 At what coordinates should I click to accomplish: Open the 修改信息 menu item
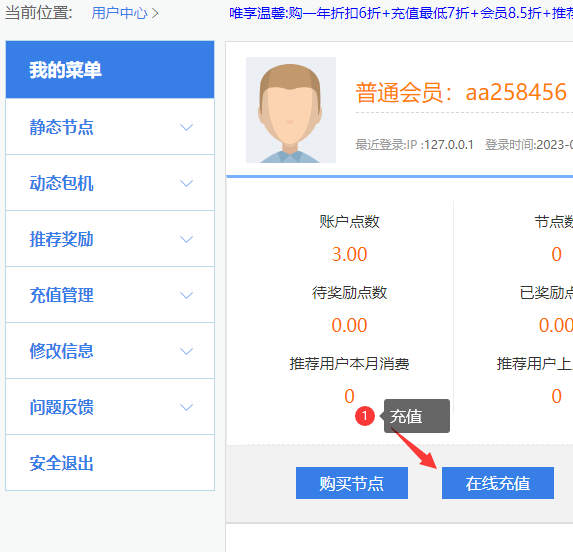[x=110, y=351]
